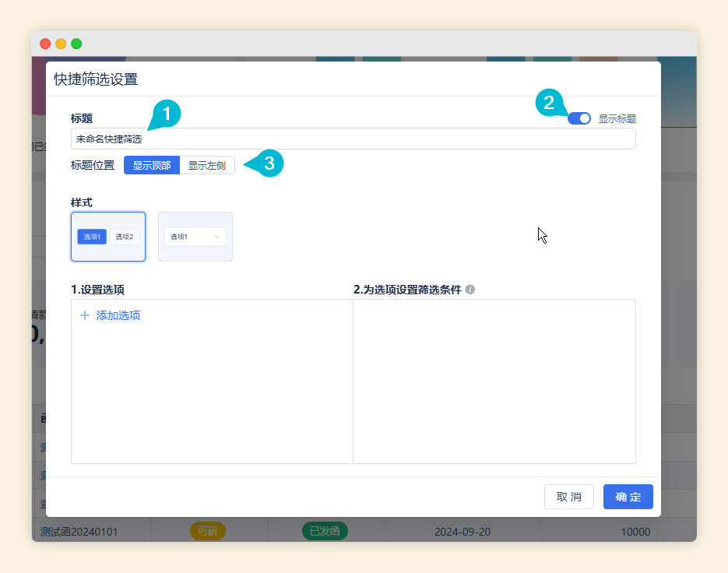Choose the dropdown-style filter layout thumbnail
This screenshot has height=573, width=728.
(x=195, y=237)
